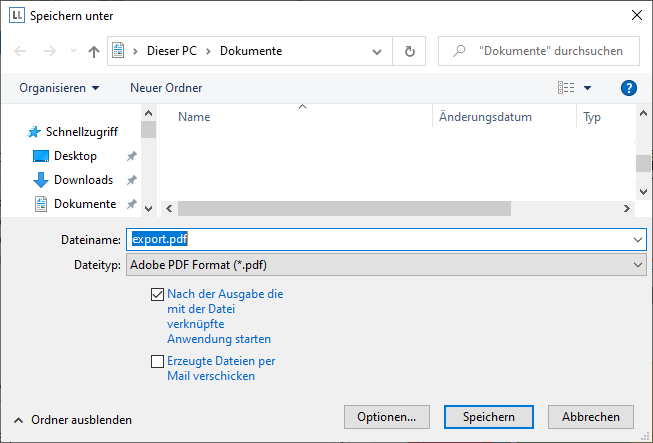This screenshot has width=653, height=443.
Task: Select the Desktop folder icon in sidebar
Action: coord(41,156)
